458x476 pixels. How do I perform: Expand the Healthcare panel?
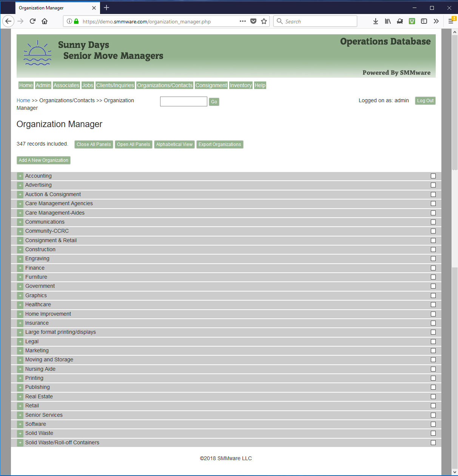20,305
